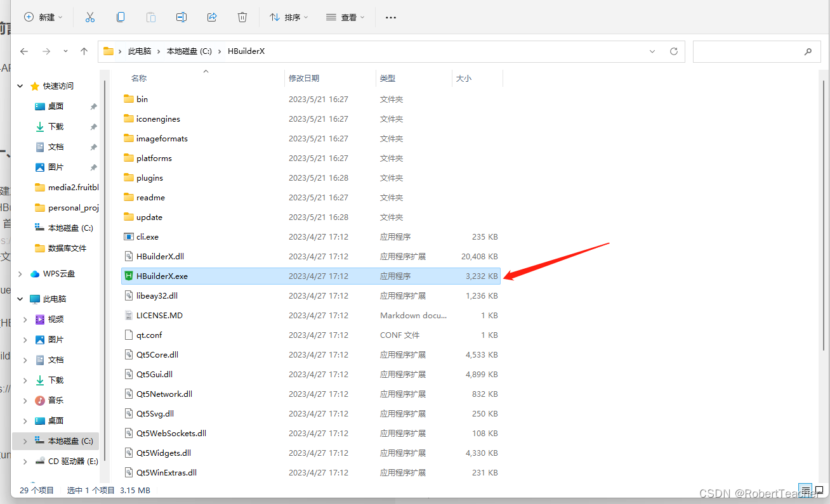Click the 音乐 music icon in sidebar

click(x=40, y=400)
